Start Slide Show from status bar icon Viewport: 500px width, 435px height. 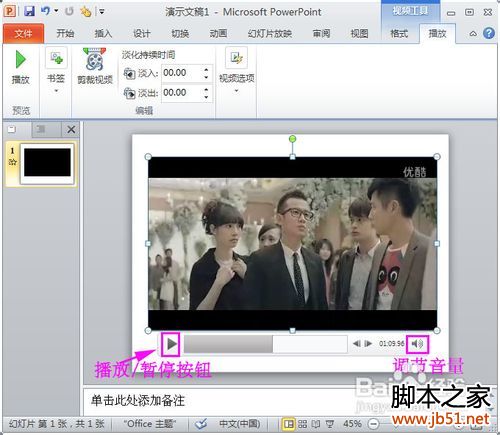tap(330, 424)
